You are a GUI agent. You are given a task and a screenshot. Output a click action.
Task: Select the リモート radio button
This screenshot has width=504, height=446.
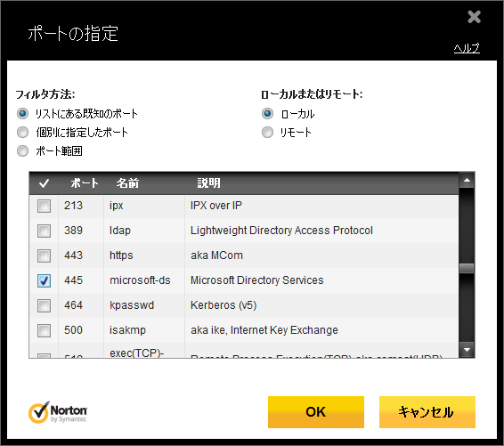267,132
